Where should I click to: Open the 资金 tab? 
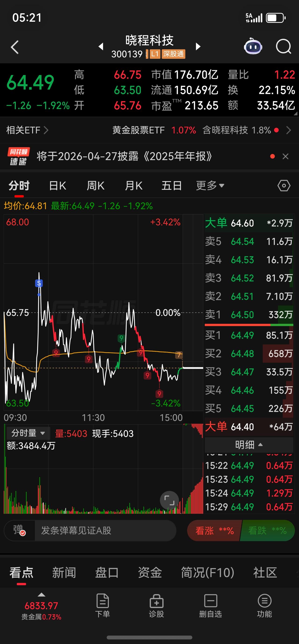[x=150, y=573]
